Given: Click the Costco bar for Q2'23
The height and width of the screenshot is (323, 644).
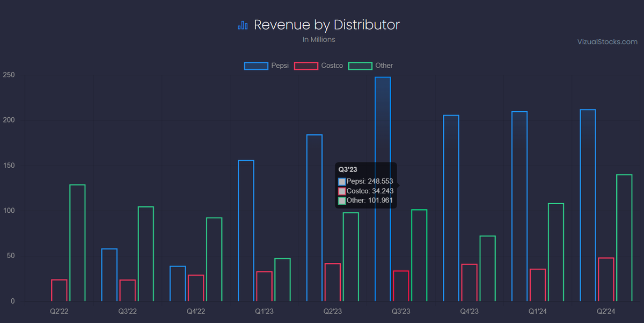Looking at the screenshot, I should pyautogui.click(x=333, y=282).
